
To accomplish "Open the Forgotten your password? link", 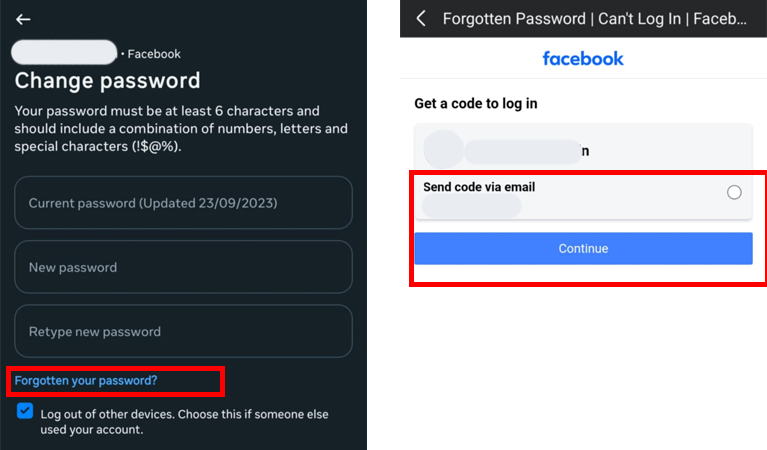I will click(86, 381).
